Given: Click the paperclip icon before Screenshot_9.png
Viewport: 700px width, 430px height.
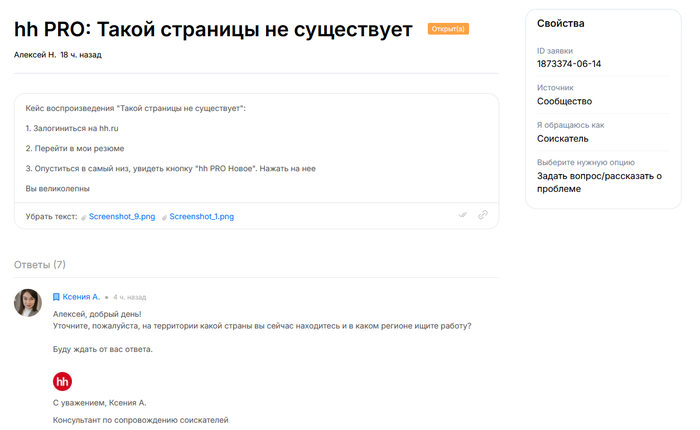Looking at the screenshot, I should coord(83,217).
